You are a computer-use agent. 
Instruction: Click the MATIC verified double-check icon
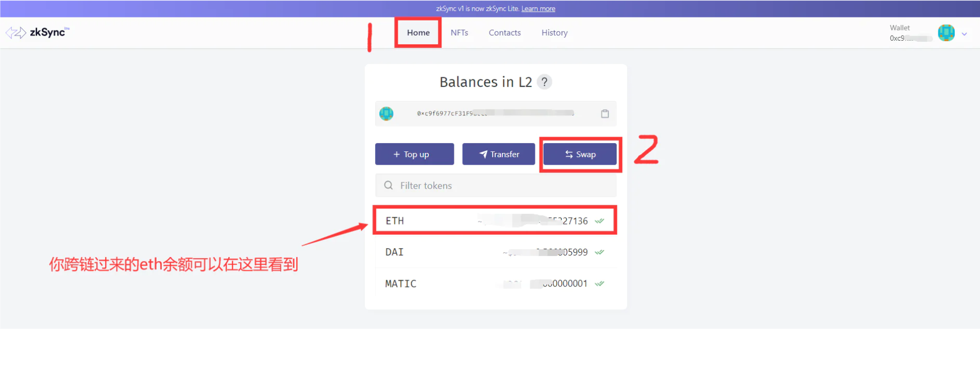point(599,284)
